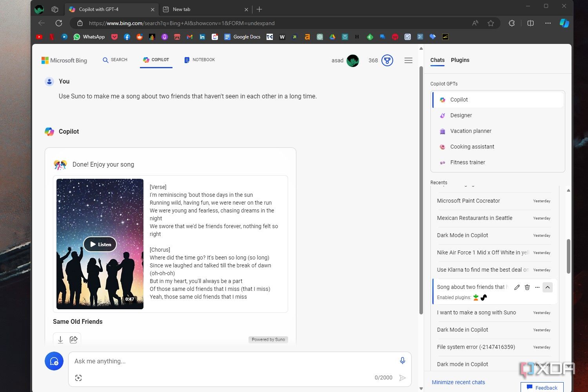Open the Bing hamburger menu
Viewport: 588px width, 392px height.
coord(408,60)
